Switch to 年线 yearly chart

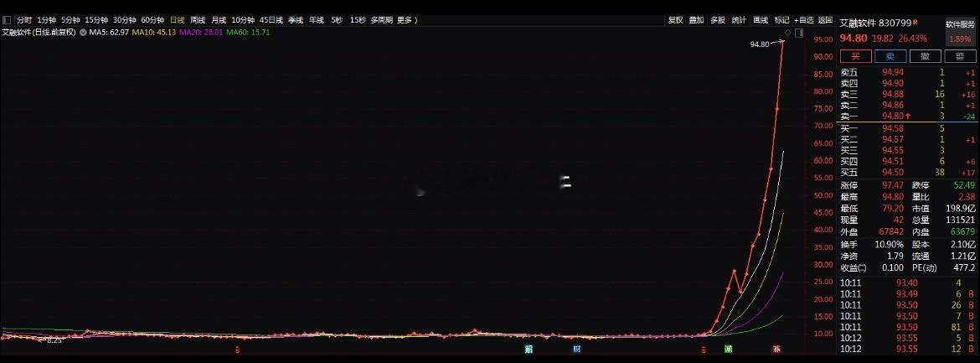(x=317, y=20)
